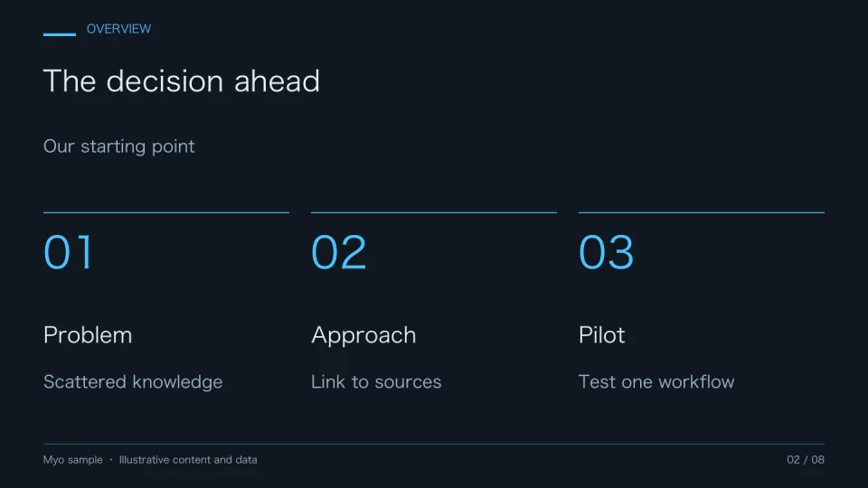The width and height of the screenshot is (868, 488).
Task: Select the 'Link to sources' text
Action: 376,381
